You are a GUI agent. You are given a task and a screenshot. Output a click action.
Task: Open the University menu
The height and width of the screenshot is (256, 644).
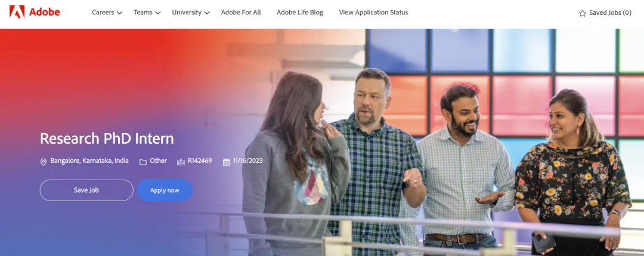[191, 13]
